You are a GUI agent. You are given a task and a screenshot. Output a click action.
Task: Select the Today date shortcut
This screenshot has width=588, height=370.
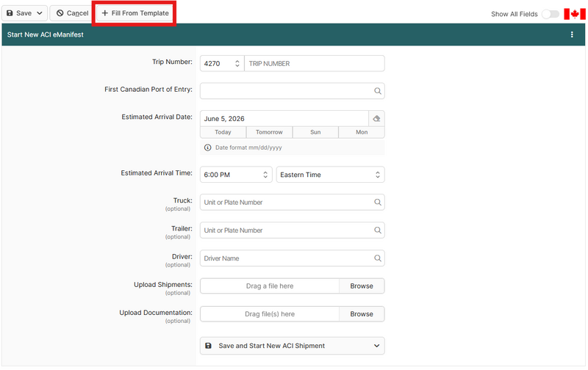(223, 132)
